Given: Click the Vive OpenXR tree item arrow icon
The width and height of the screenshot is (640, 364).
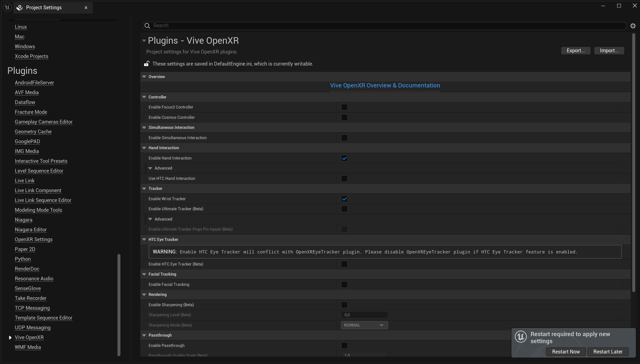Looking at the screenshot, I should (x=10, y=337).
